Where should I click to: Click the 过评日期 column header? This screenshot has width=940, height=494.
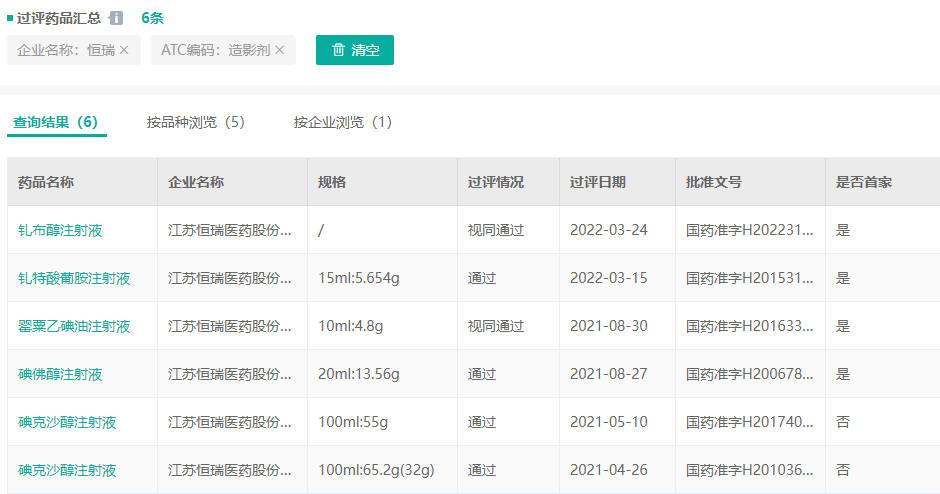(598, 182)
